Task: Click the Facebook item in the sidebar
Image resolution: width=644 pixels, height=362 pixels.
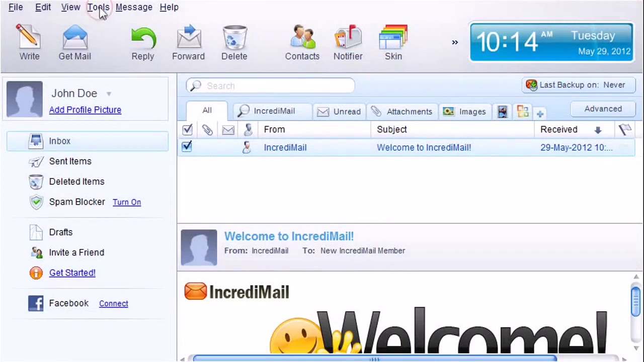Action: tap(68, 303)
